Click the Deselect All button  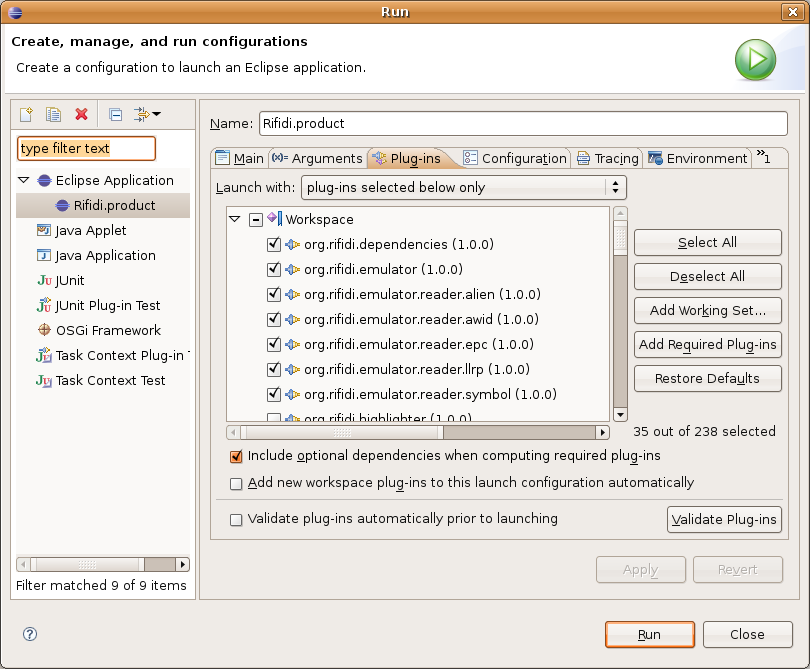[x=708, y=276]
